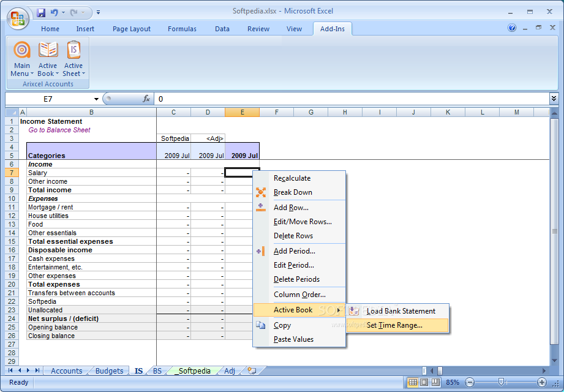564x392 pixels.
Task: Open the BS sheet tab
Action: tap(157, 371)
